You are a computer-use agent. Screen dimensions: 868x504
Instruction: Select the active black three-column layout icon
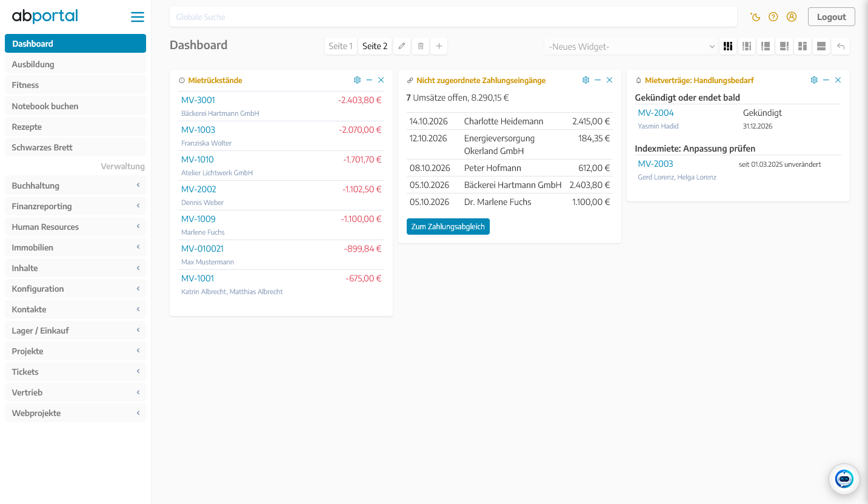pos(728,46)
